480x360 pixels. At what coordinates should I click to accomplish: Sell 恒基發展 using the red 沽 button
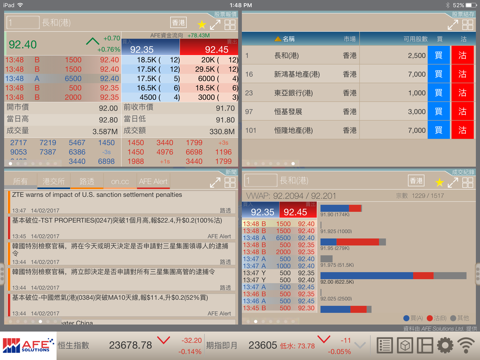[462, 111]
